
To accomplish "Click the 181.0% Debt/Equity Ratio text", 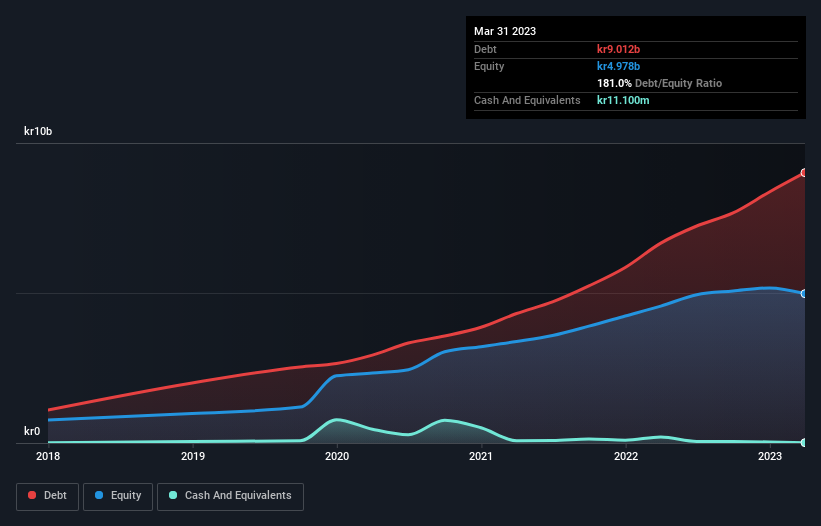I will [659, 83].
